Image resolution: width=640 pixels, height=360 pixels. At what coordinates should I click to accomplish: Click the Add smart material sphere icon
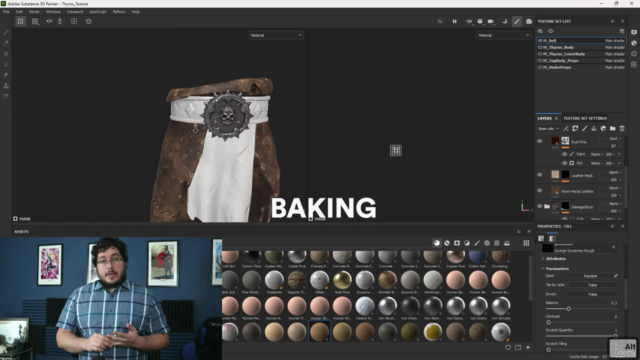click(603, 129)
